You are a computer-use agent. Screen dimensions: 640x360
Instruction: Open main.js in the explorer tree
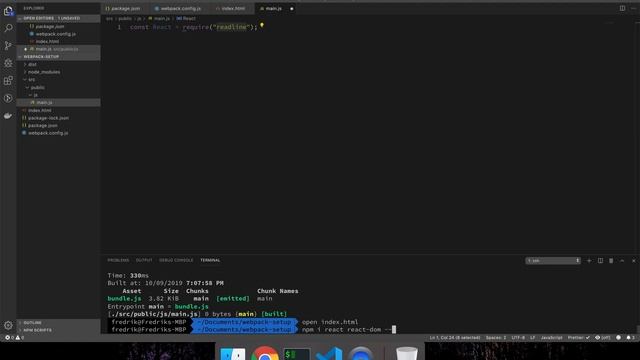coord(58,102)
